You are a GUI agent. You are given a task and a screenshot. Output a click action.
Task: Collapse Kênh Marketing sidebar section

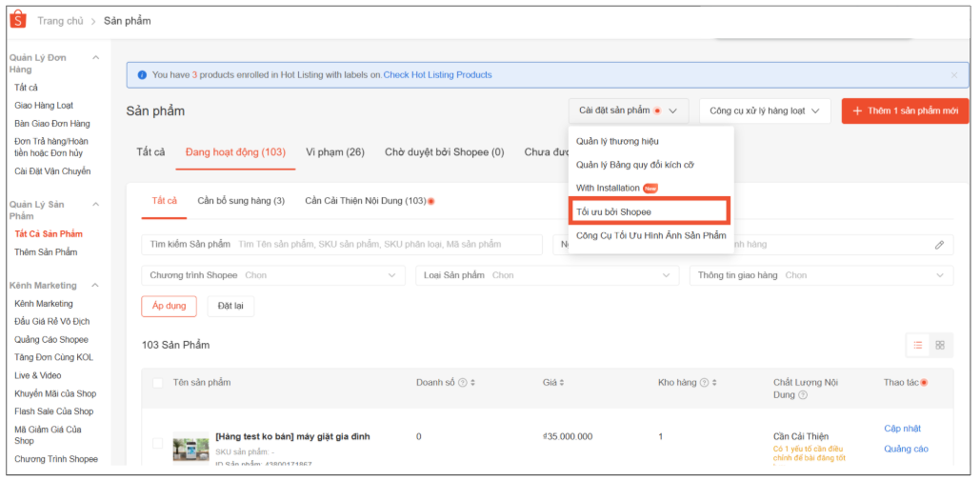95,286
